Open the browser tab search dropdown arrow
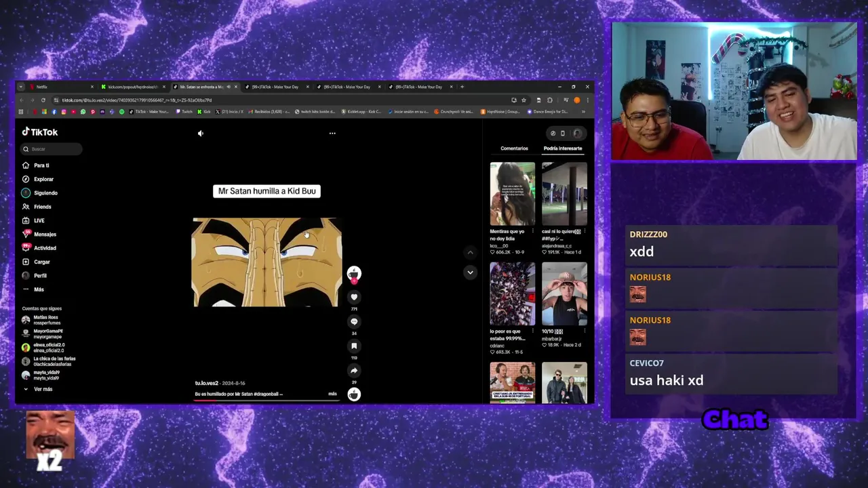Viewport: 868px width, 488px height. [21, 87]
